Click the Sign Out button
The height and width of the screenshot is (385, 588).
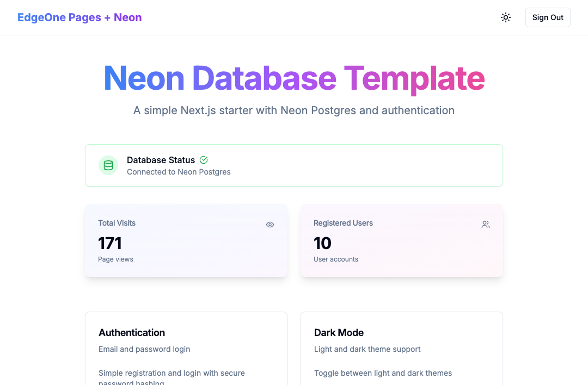pos(548,17)
